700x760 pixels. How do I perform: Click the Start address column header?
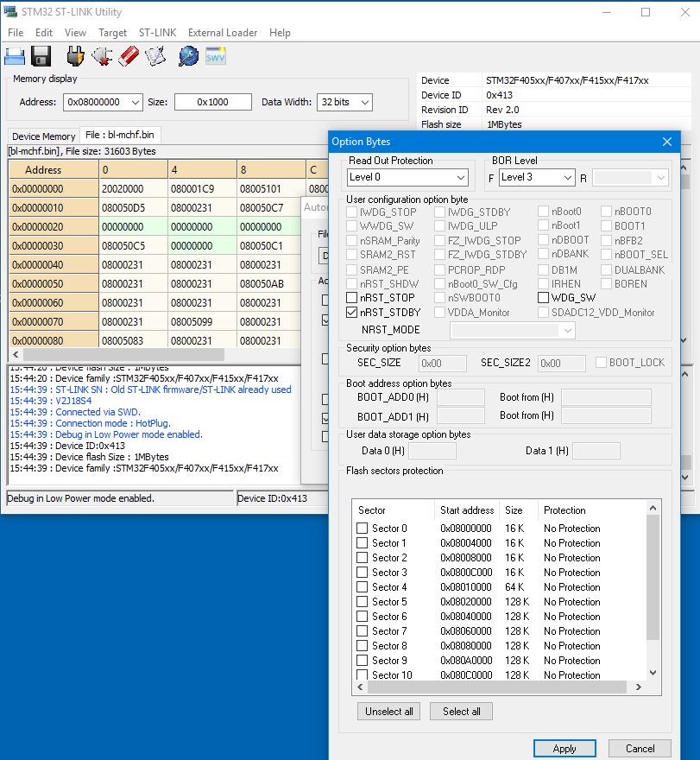[x=467, y=510]
